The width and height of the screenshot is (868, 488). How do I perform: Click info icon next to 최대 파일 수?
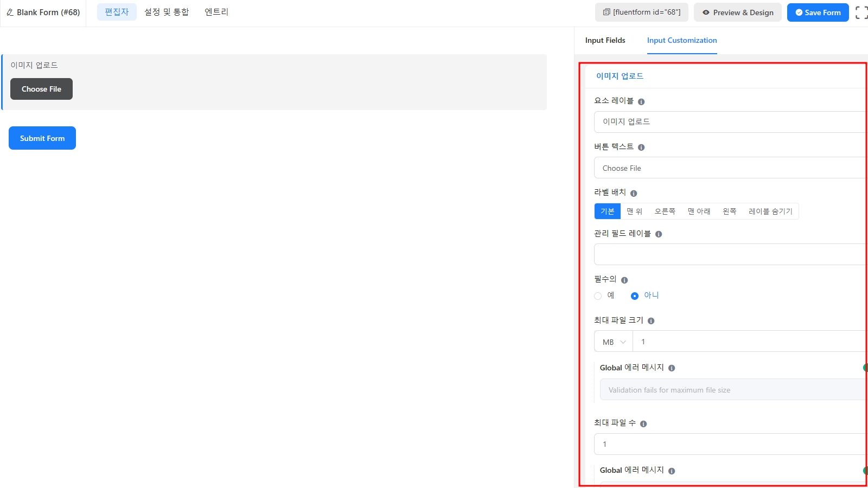pyautogui.click(x=643, y=424)
